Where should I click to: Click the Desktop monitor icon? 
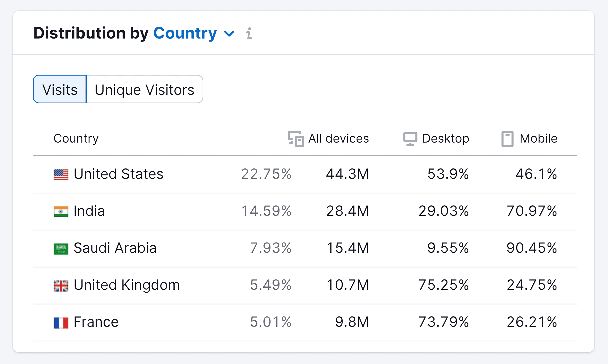coord(410,139)
